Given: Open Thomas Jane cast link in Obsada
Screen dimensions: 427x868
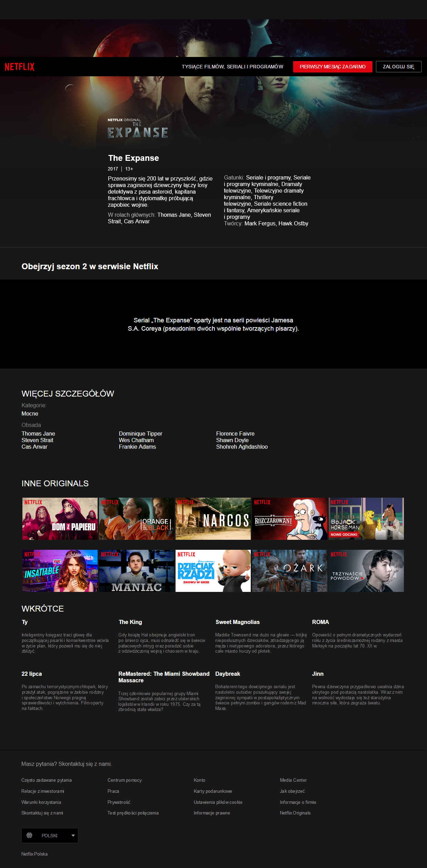Looking at the screenshot, I should (38, 433).
